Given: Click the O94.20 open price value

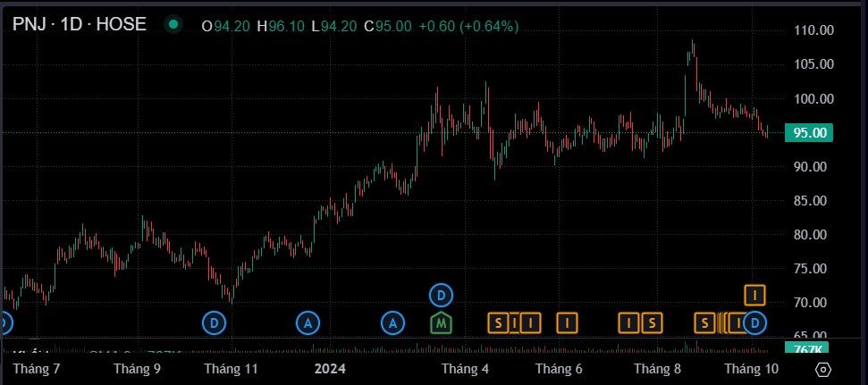Looking at the screenshot, I should [x=226, y=26].
